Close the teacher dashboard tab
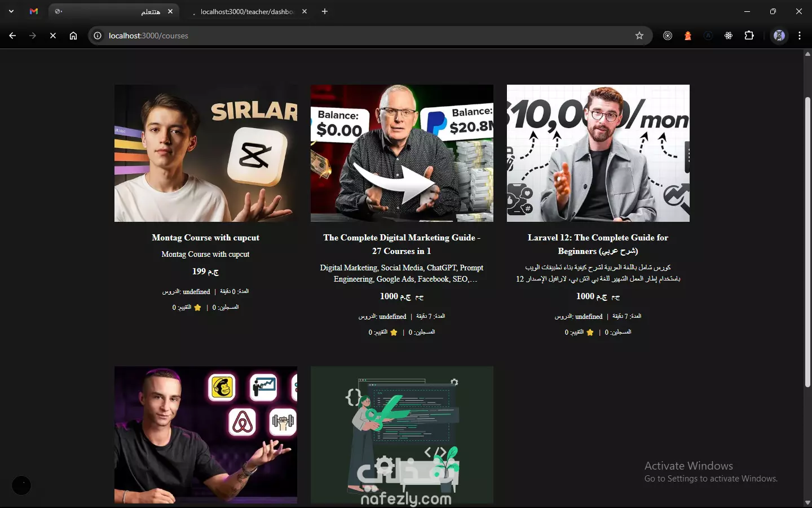Screen dimensions: 812x508 coord(304,11)
